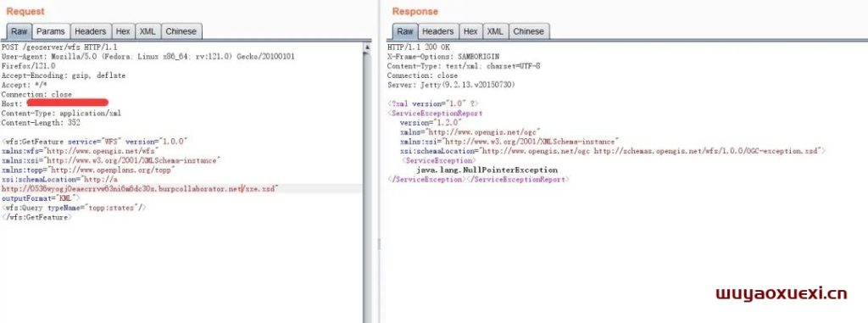868x323 pixels.
Task: Click the burpcollaborator.net/xxe.xsd URL line
Action: pos(140,188)
